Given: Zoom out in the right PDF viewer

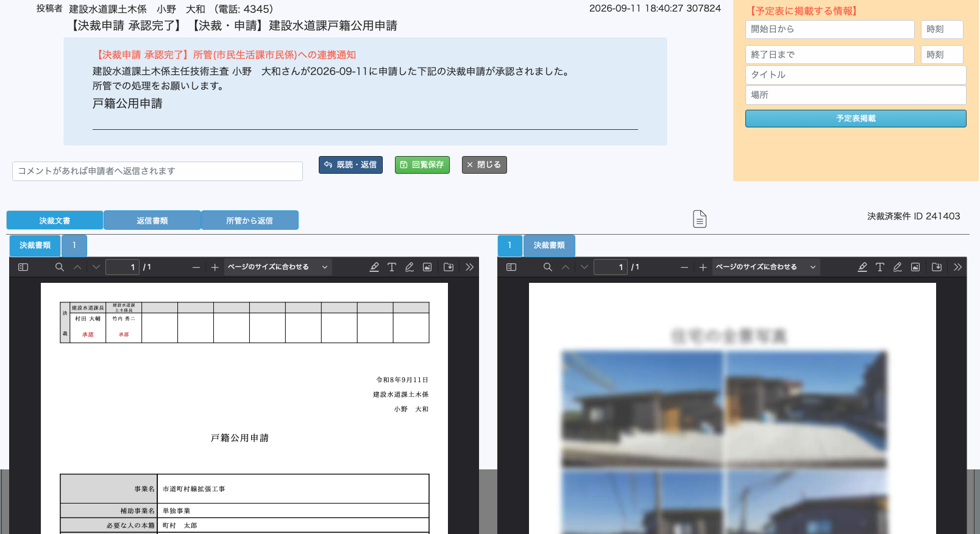Looking at the screenshot, I should click(x=684, y=267).
